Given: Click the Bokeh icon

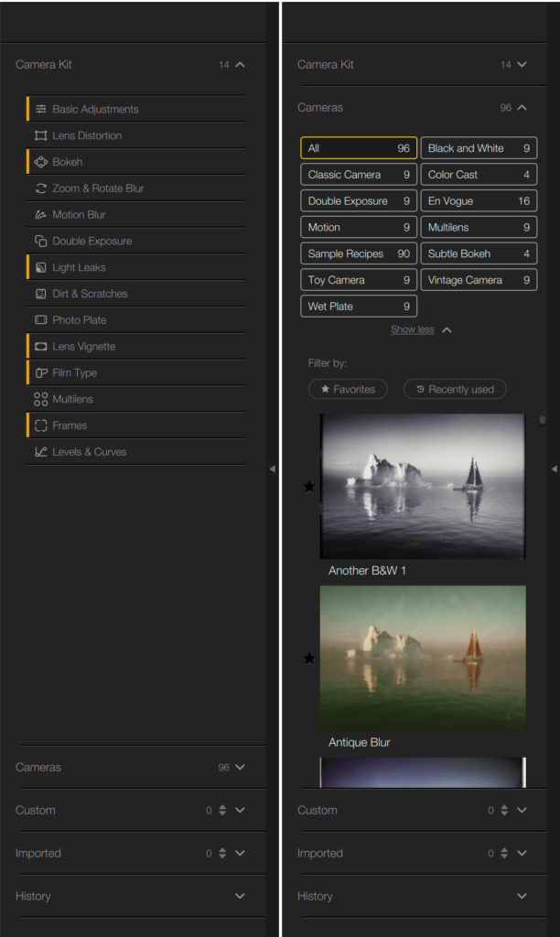Looking at the screenshot, I should click(x=40, y=161).
